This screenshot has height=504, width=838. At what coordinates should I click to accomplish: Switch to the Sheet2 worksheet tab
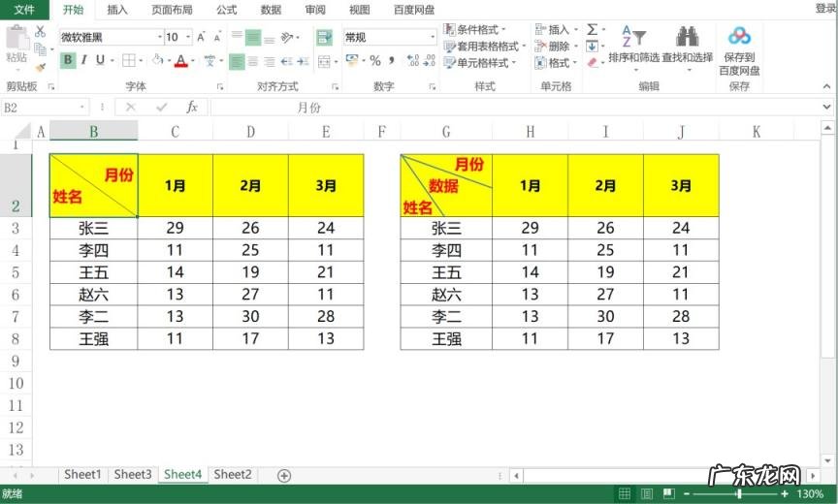[x=233, y=475]
